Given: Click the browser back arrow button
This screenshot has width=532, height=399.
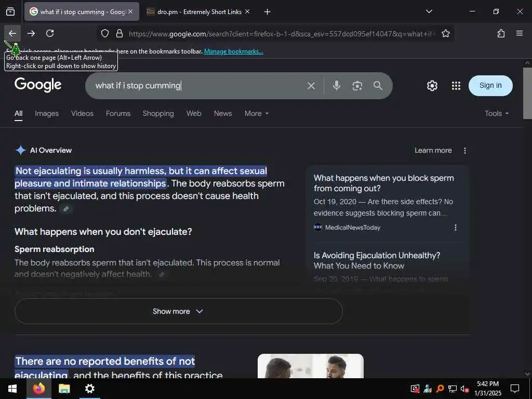Looking at the screenshot, I should point(12,33).
